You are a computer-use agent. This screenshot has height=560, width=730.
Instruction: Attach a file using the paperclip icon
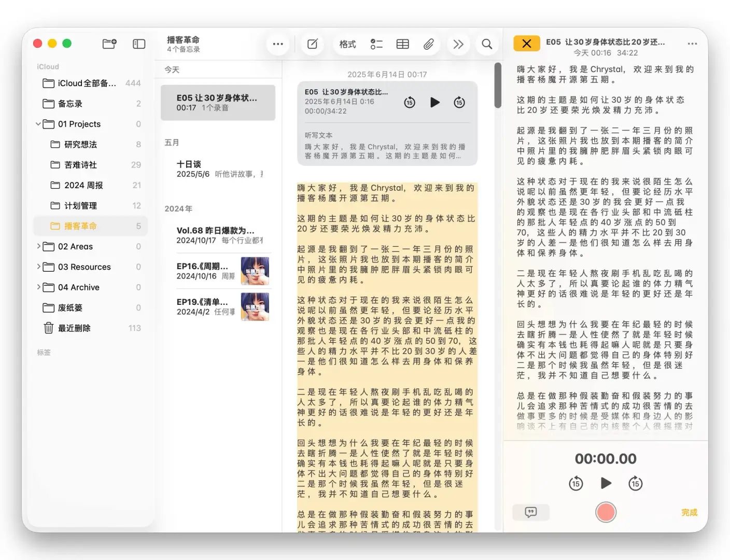(429, 44)
